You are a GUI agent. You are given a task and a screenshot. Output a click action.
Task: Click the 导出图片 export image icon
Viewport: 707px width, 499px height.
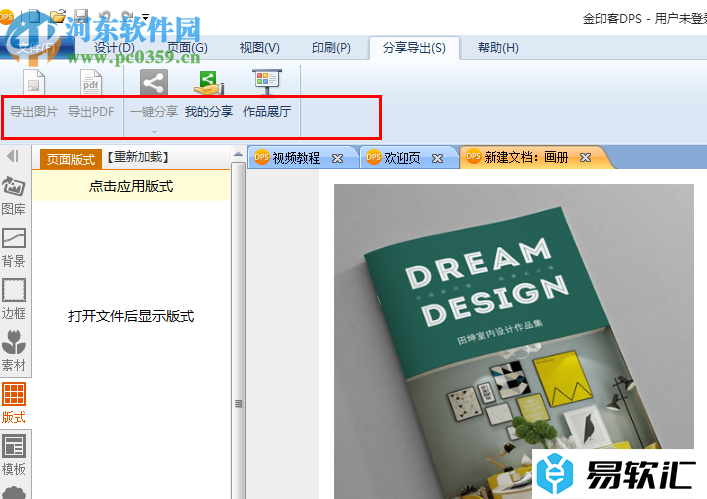point(34,82)
